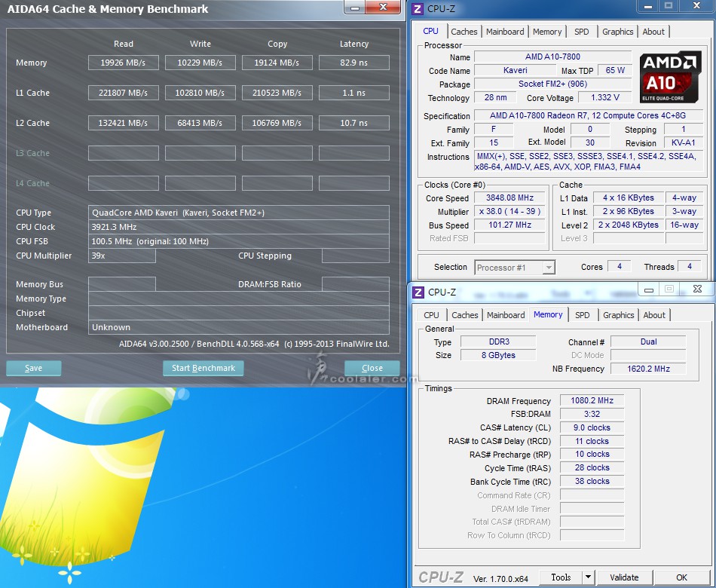716x588 pixels.
Task: Click the CPU-Z icon in the lower window's title bar
Action: (418, 292)
